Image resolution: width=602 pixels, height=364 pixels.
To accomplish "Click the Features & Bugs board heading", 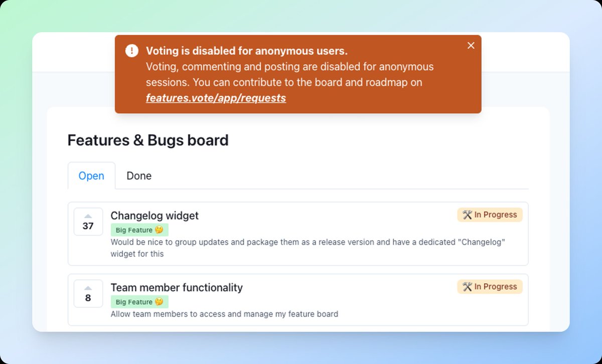I will click(x=148, y=140).
